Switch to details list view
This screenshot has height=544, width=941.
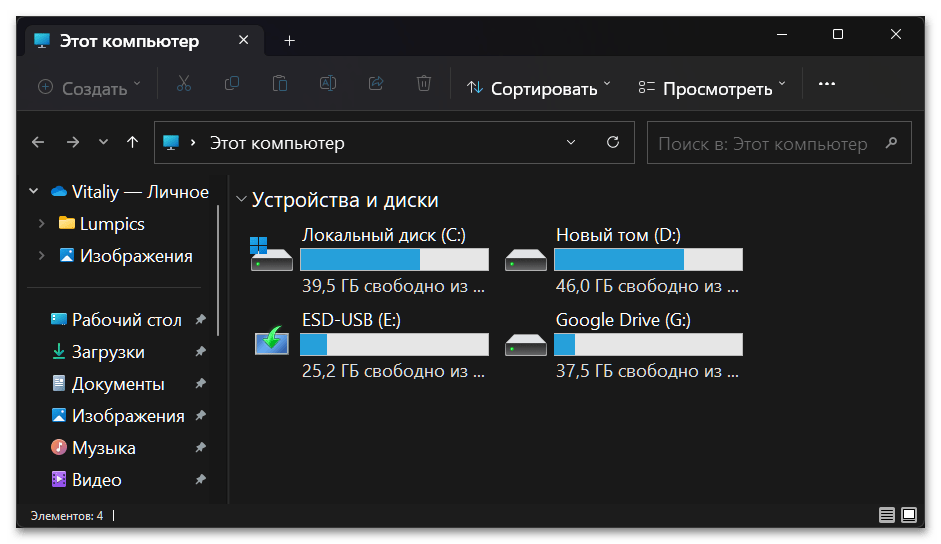pyautogui.click(x=887, y=515)
